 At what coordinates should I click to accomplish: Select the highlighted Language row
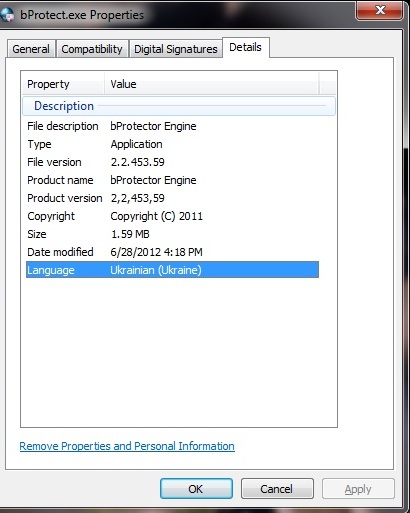click(172, 270)
